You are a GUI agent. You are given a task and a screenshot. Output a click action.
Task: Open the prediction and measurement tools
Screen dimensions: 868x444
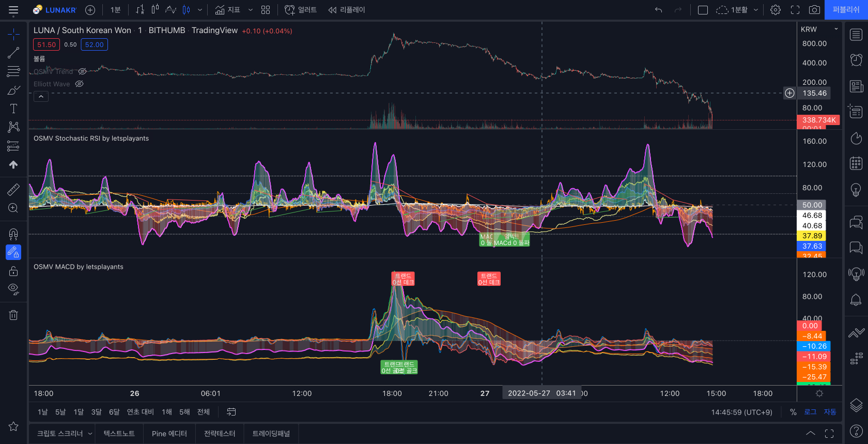[x=13, y=146]
